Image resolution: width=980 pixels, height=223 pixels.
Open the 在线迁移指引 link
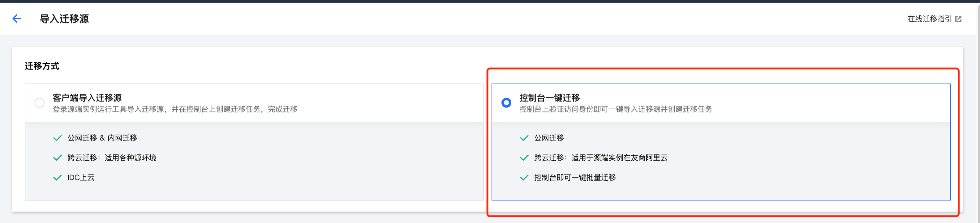tap(929, 19)
